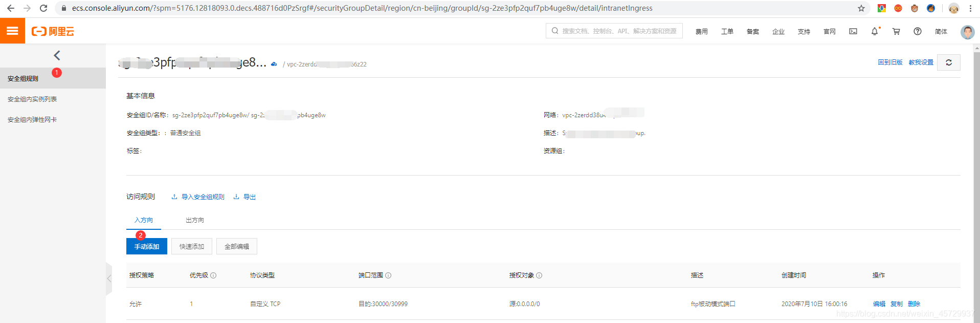Viewport: 980px width, 323px height.
Task: Click the vpc link beside group title
Action: (x=327, y=64)
